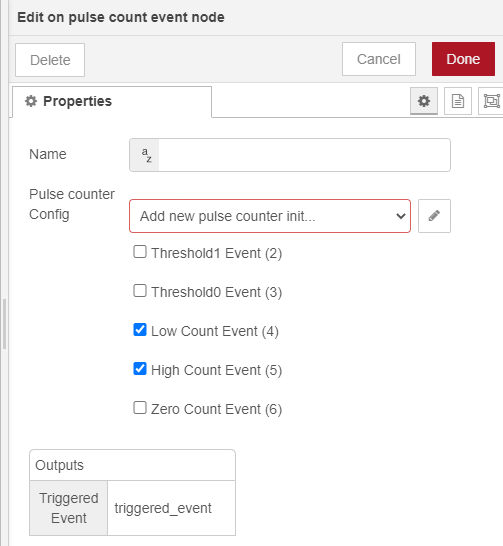Focus the Name text input
Screen dimensions: 503x546
305,155
